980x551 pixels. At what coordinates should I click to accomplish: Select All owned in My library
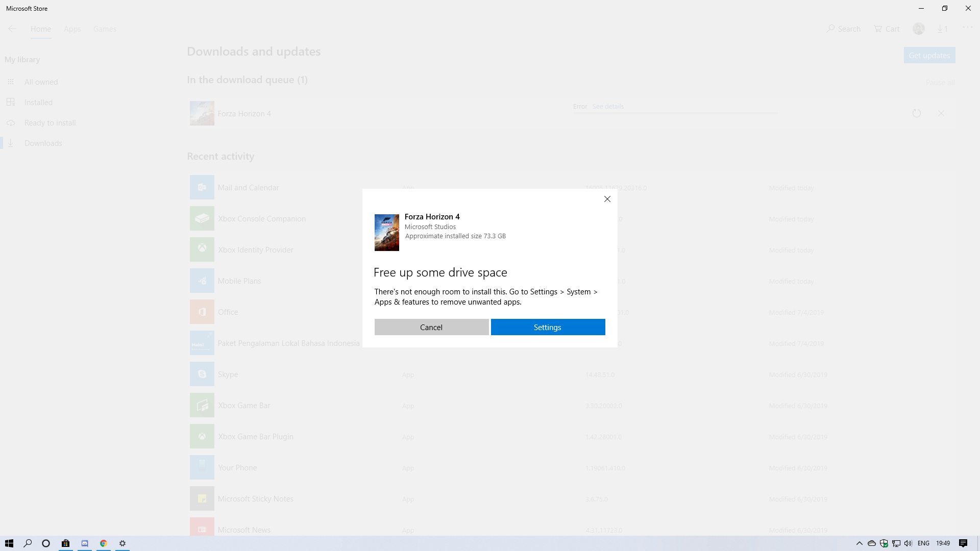click(41, 82)
